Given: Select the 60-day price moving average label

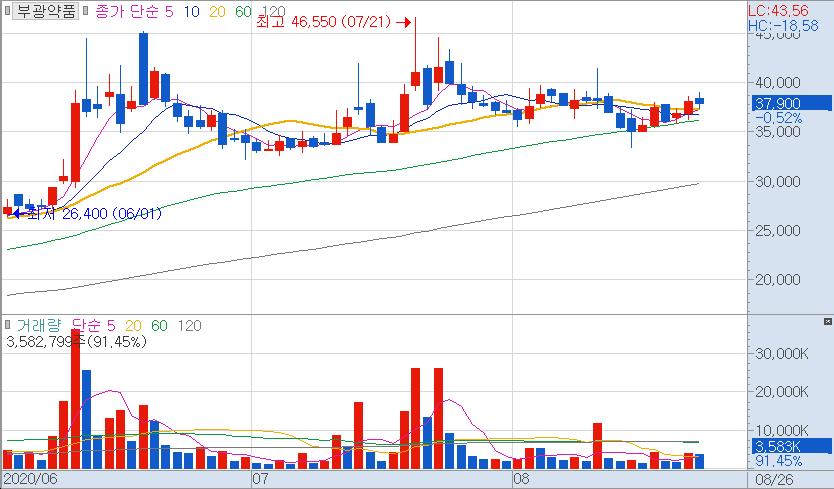Looking at the screenshot, I should tap(243, 11).
